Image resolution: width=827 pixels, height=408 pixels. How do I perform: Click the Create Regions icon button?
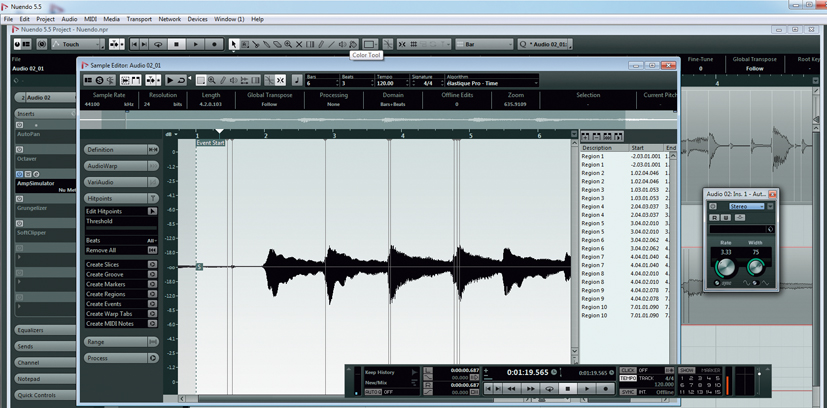coord(152,294)
